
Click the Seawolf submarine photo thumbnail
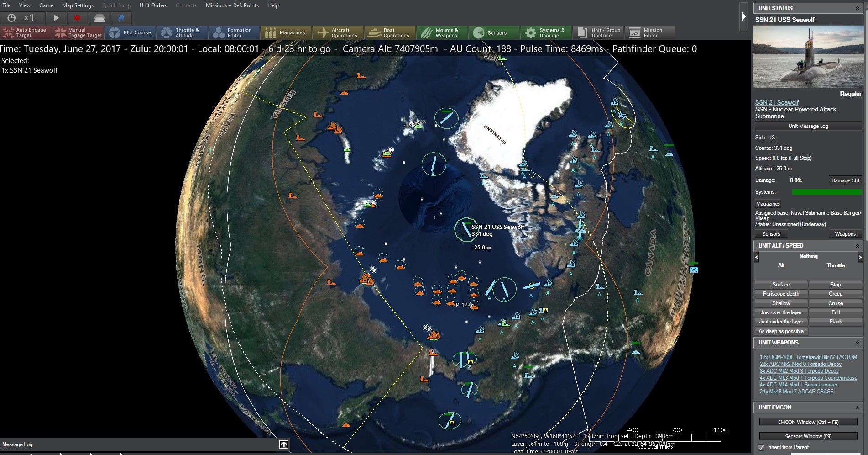(x=808, y=57)
